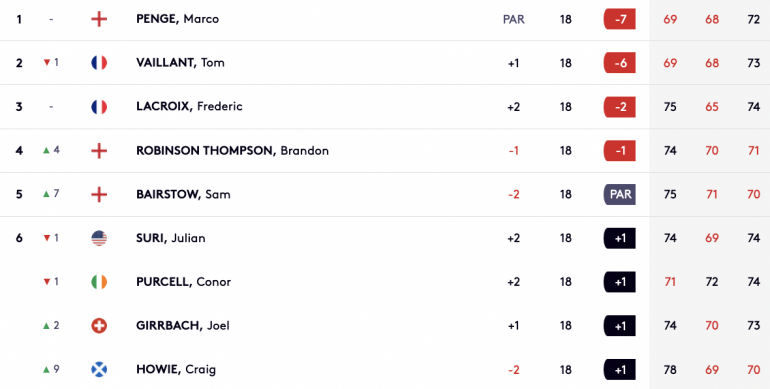Image resolution: width=770 pixels, height=389 pixels.
Task: Select ROBINSON THOMPSON, Brandon name
Action: coord(232,150)
